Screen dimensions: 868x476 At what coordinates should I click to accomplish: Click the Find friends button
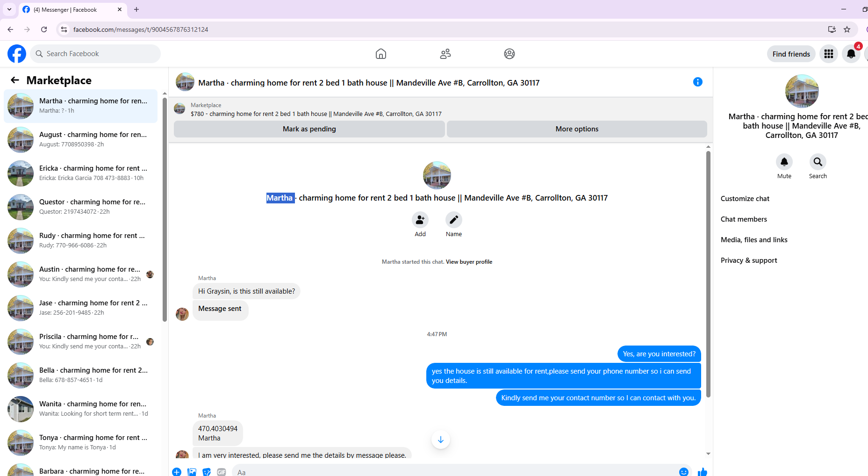(x=791, y=54)
